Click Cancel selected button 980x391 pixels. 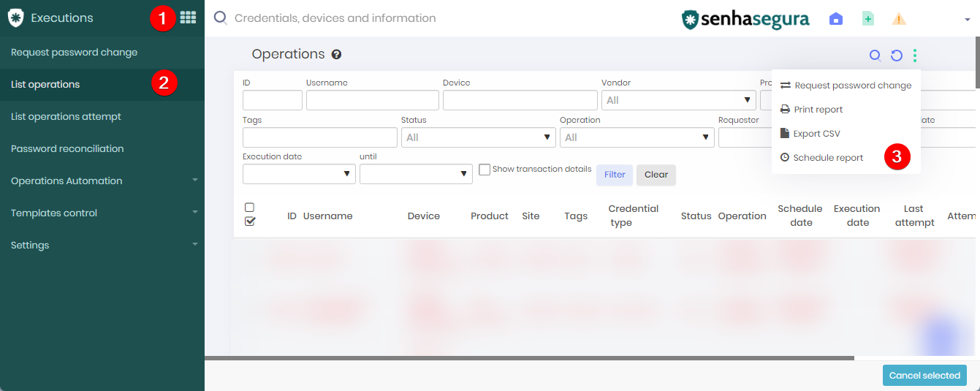tap(924, 376)
